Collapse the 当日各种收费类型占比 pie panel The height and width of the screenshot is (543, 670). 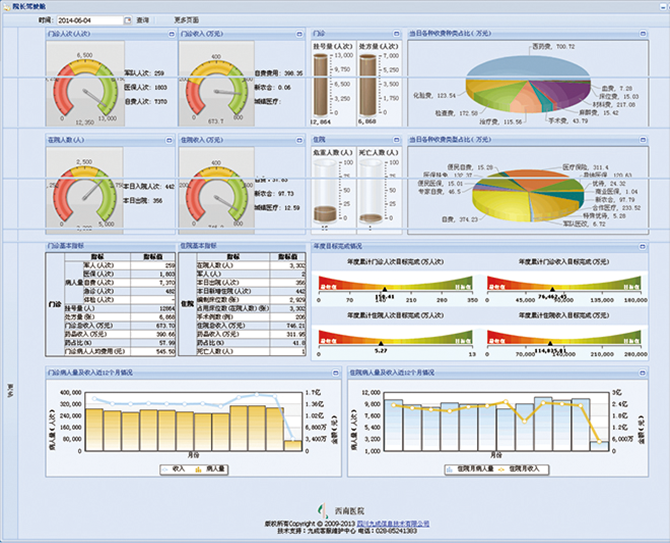642,141
